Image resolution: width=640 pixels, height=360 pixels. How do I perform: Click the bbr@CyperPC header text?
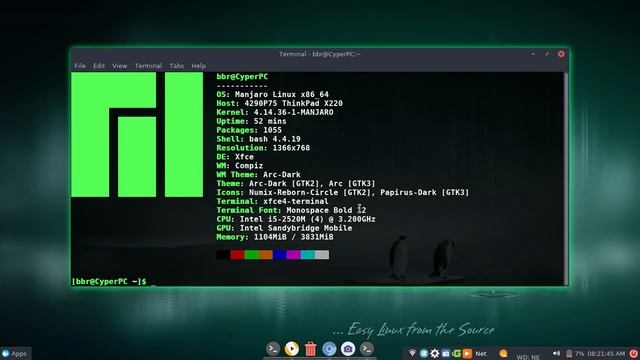(242, 76)
